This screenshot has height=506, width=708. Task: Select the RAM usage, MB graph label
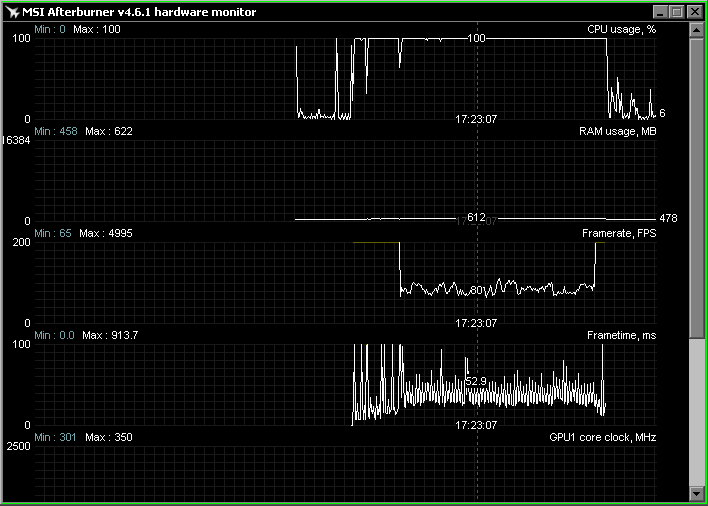coord(617,131)
